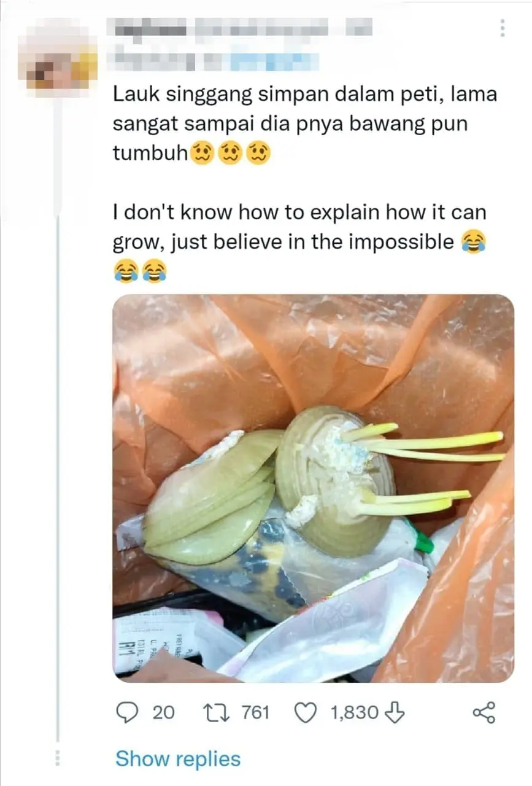532x786 pixels.
Task: Click the vertical dots below the thread line
Action: pyautogui.click(x=58, y=758)
